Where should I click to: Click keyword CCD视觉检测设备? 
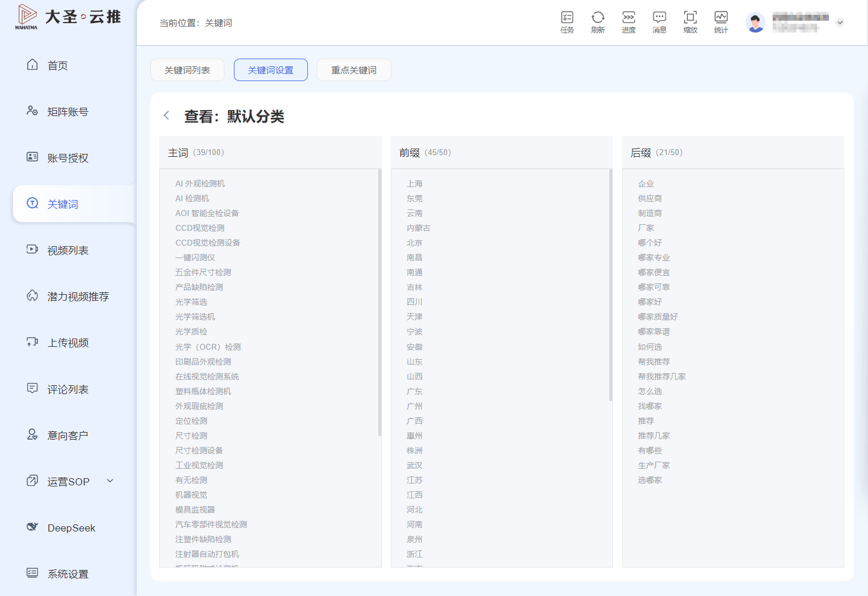[208, 243]
